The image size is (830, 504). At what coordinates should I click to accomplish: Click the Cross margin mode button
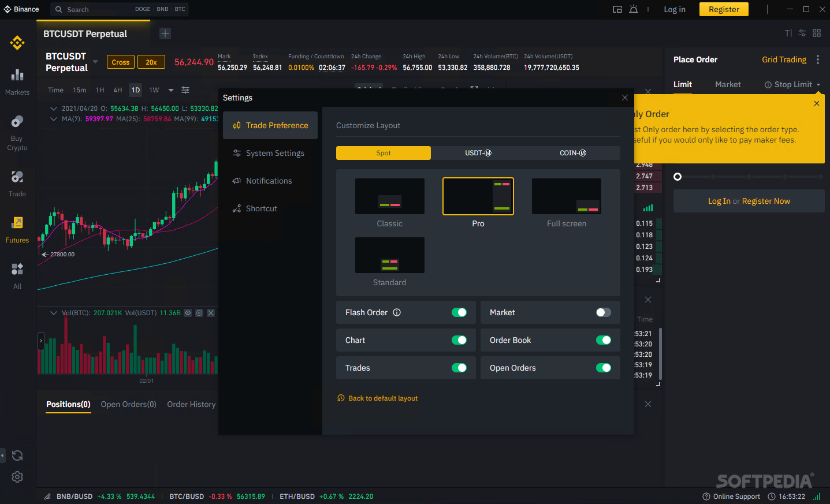point(121,62)
